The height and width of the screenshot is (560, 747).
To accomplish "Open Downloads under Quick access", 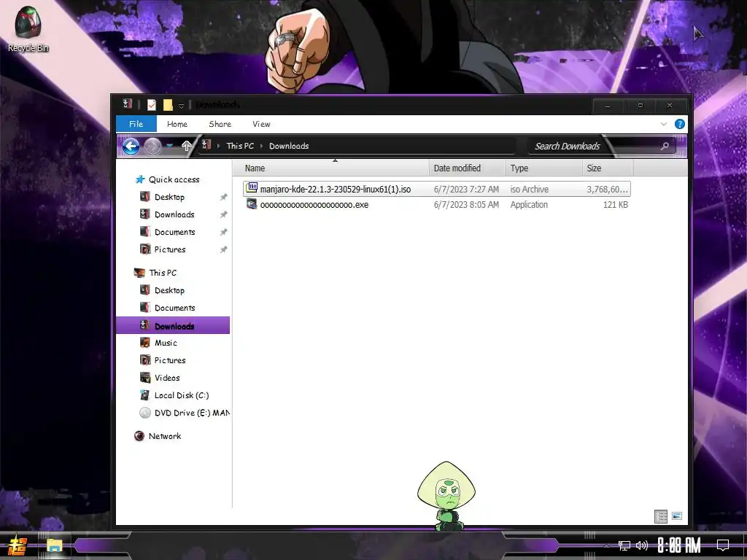I will pyautogui.click(x=174, y=214).
